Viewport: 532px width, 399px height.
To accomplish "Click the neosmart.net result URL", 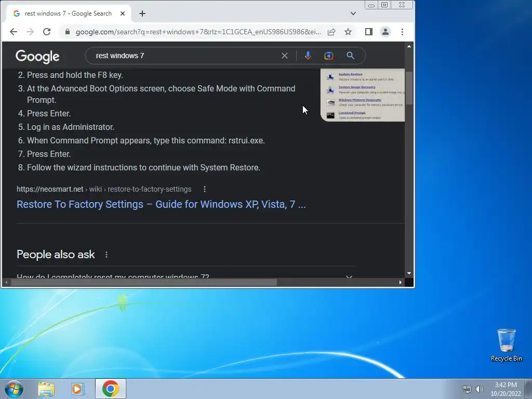I will coord(104,189).
